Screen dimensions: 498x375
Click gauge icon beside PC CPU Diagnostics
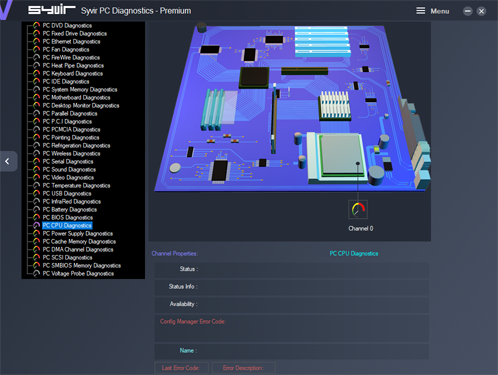tap(36, 225)
